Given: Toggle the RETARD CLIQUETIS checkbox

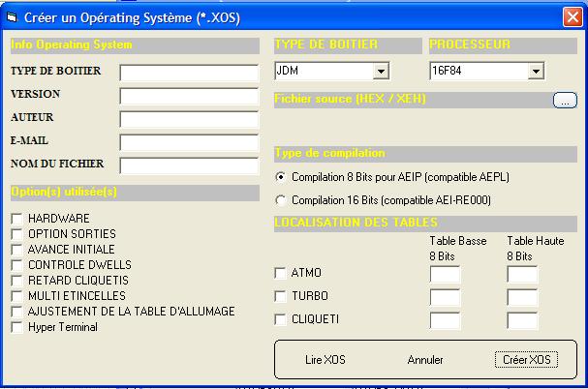Looking at the screenshot, I should 16,281.
